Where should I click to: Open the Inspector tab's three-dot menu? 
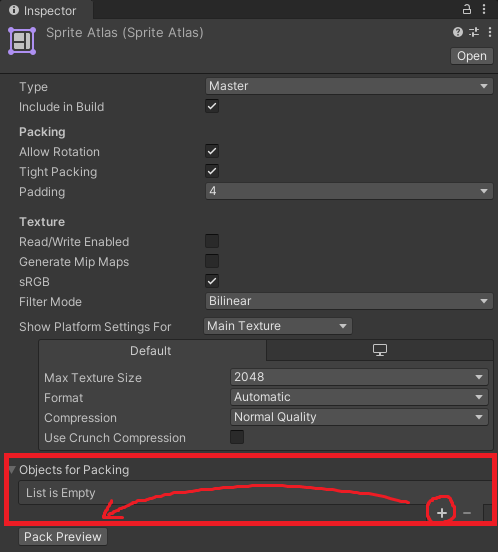coord(484,9)
